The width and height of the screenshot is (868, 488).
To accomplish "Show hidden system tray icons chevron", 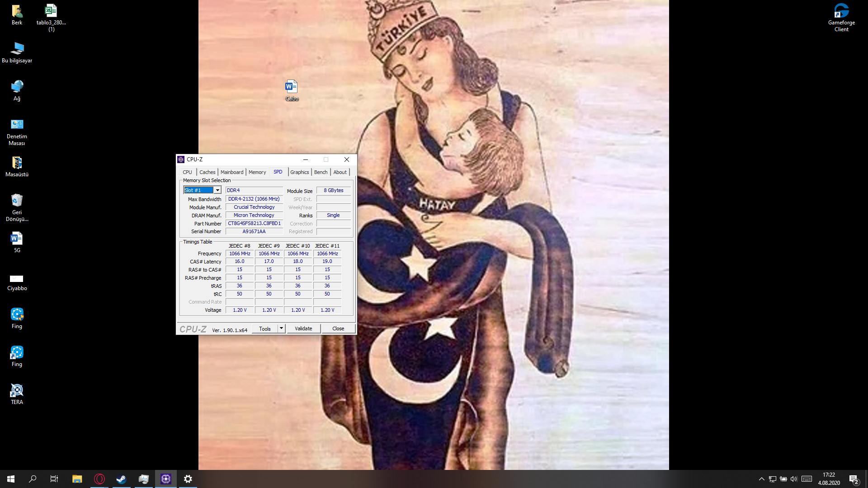I will (x=761, y=479).
